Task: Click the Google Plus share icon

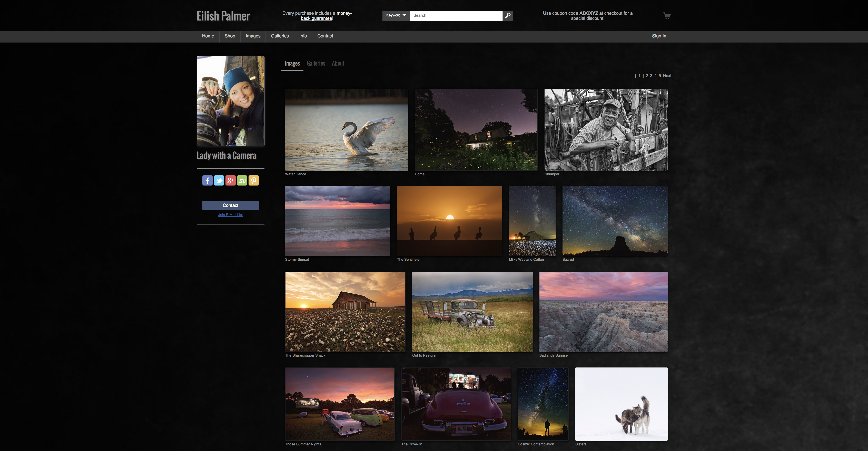Action: click(x=231, y=181)
